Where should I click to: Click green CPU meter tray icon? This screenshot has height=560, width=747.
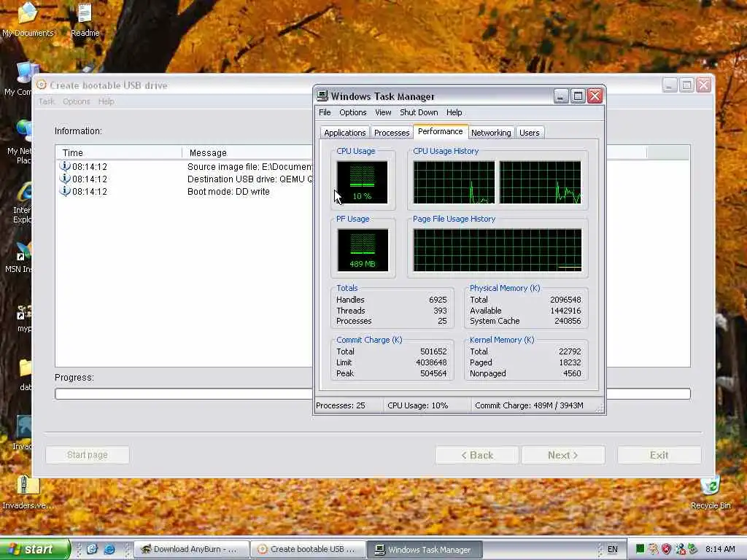point(640,549)
